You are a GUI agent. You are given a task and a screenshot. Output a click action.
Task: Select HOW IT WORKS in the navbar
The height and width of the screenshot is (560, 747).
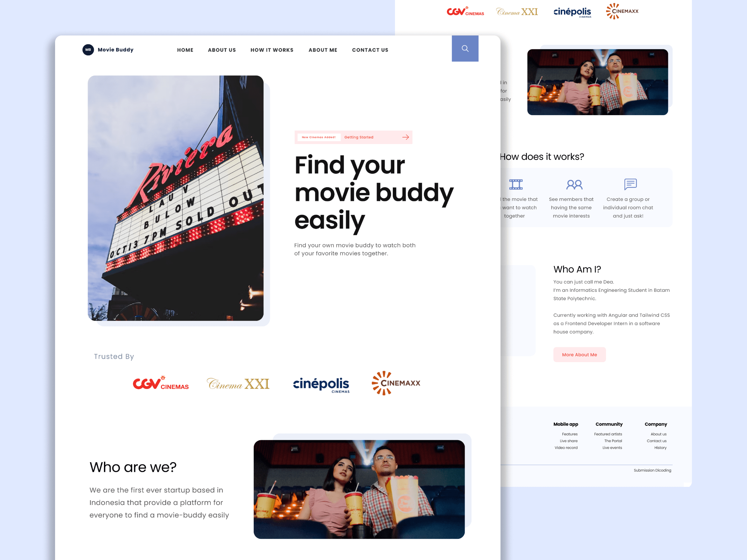pos(272,49)
